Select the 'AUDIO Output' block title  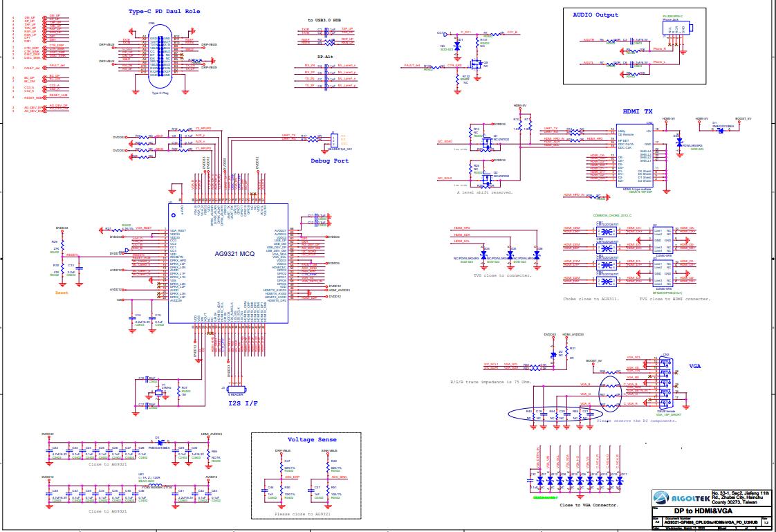595,15
